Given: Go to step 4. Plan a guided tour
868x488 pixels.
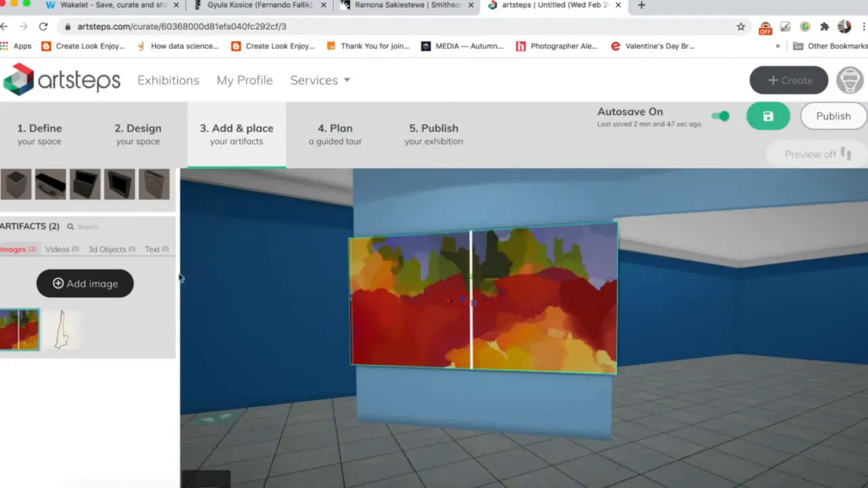Looking at the screenshot, I should (x=335, y=134).
